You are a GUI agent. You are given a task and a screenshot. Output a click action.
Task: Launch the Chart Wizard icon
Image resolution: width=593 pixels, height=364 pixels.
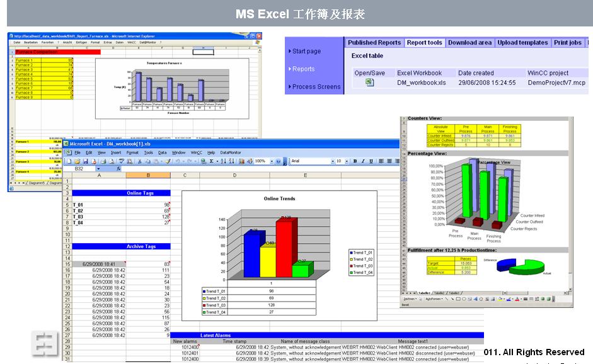[241, 161]
